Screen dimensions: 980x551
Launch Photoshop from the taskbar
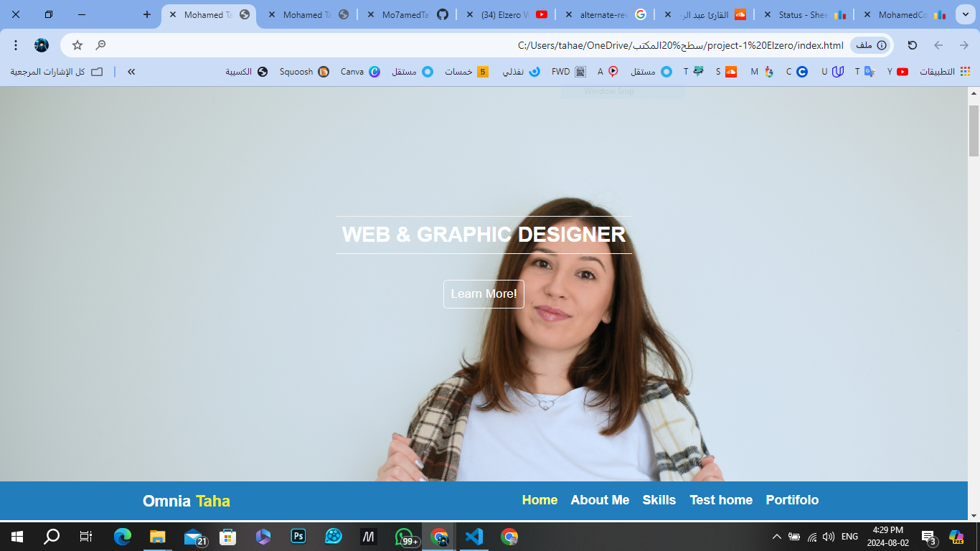298,537
